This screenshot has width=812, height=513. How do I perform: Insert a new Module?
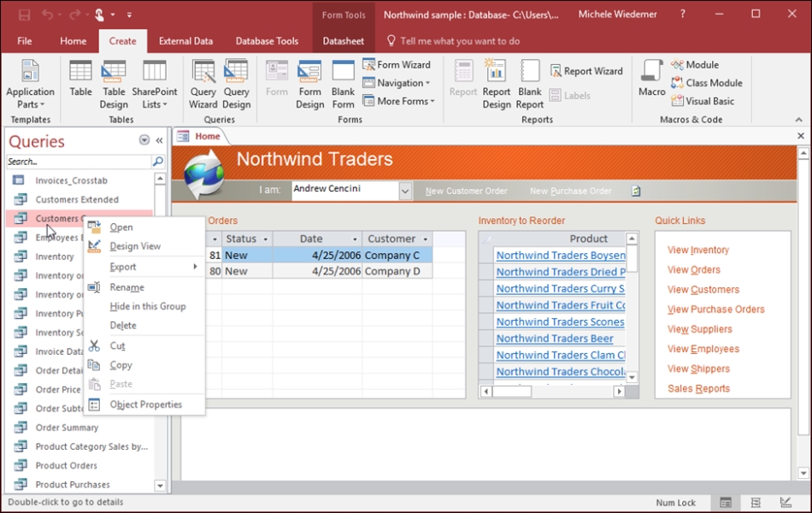pos(695,65)
